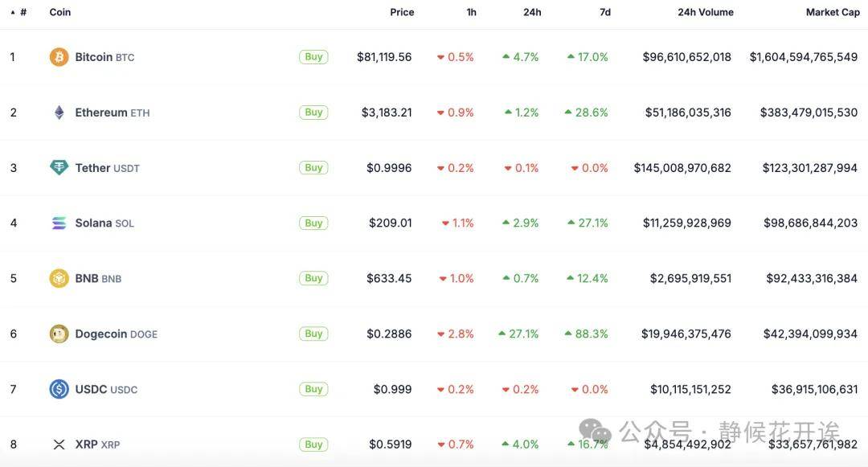The width and height of the screenshot is (868, 467).
Task: Click the USDC blue logo icon
Action: point(59,389)
